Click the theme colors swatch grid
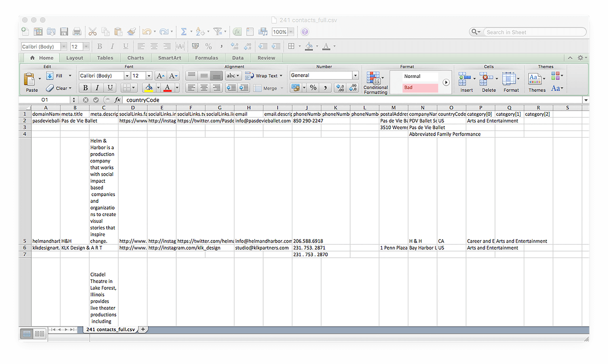Screen dimensions: 608x364 [556, 76]
